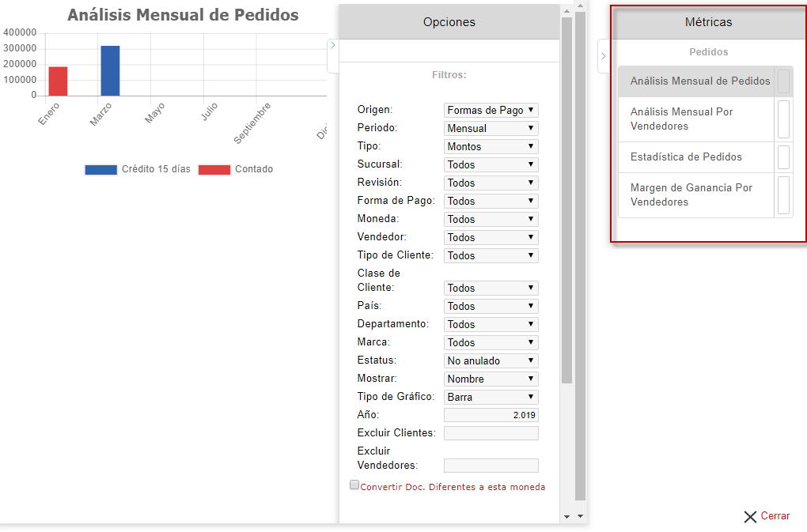
Task: Enable Convertir Doc. Diferentes checkbox
Action: (354, 485)
